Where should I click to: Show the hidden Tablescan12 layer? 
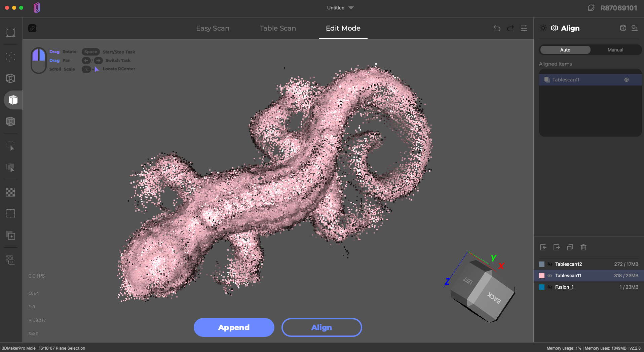pyautogui.click(x=550, y=264)
